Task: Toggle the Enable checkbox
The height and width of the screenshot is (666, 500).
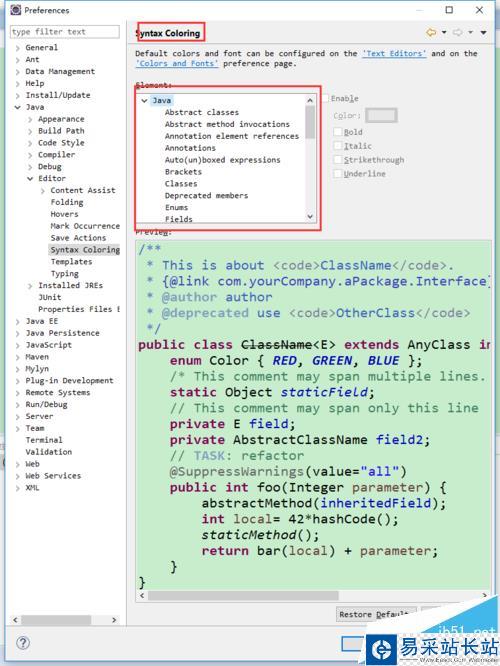Action: tap(325, 99)
